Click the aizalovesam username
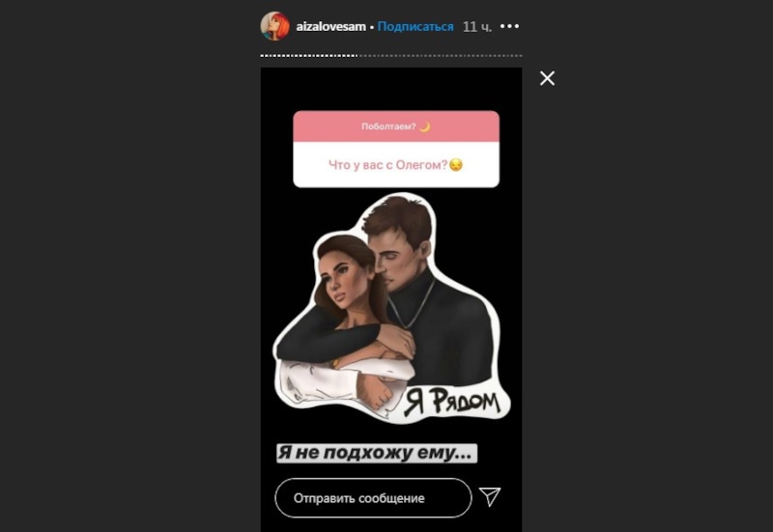The height and width of the screenshot is (532, 773). click(330, 27)
